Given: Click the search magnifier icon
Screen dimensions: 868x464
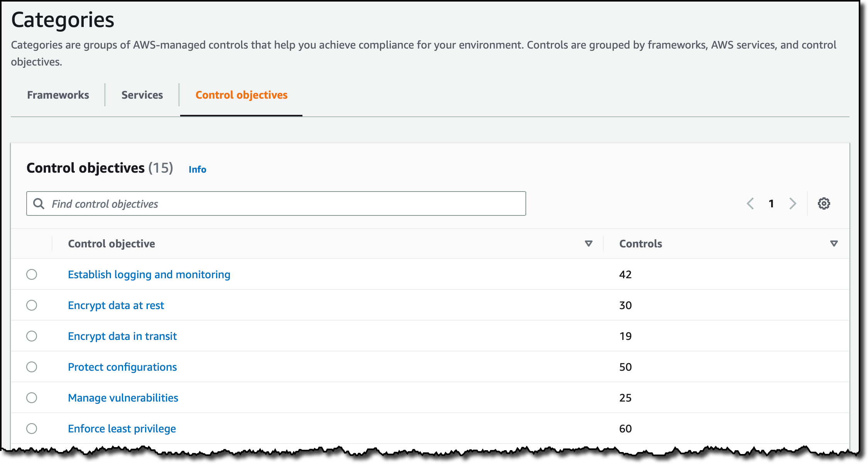Looking at the screenshot, I should 39,203.
